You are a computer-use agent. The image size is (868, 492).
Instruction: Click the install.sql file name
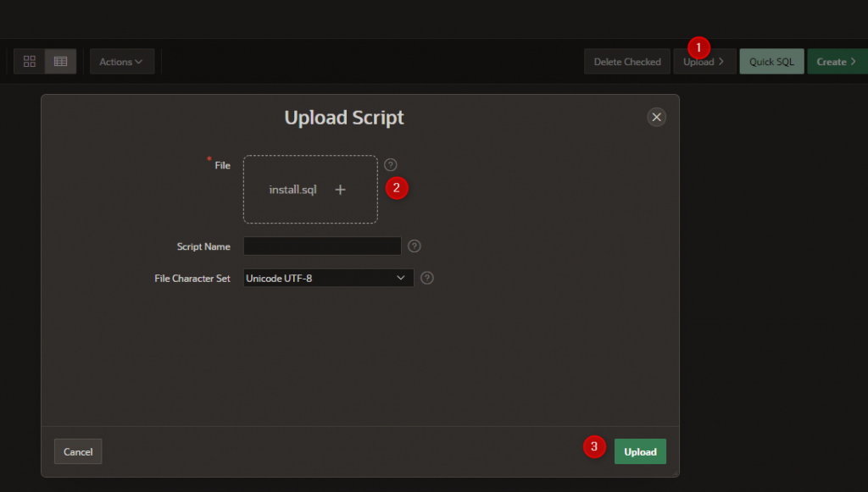[x=292, y=190]
